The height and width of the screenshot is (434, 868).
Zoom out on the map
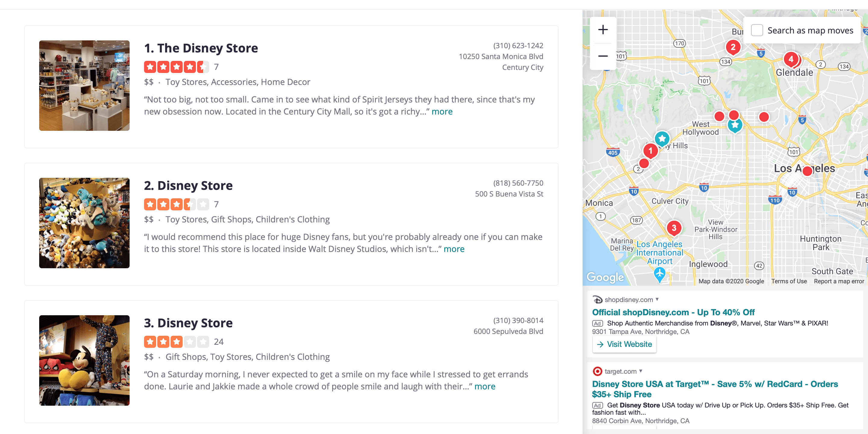tap(603, 56)
